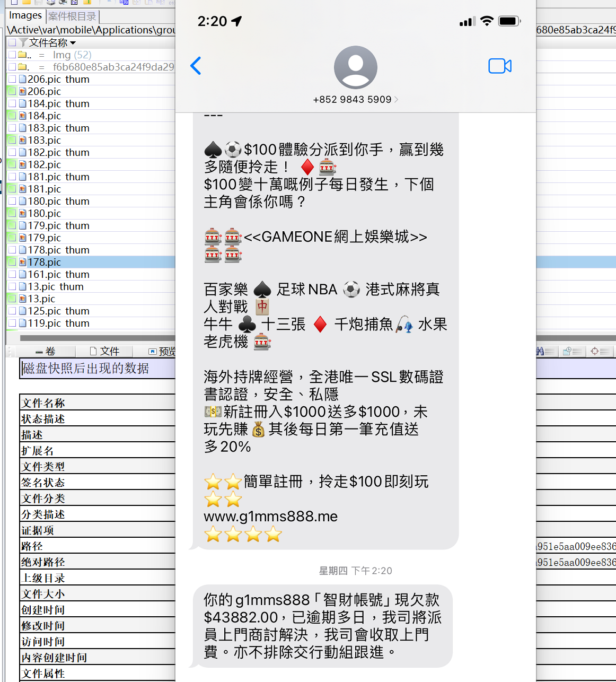The image size is (616, 682).
Task: Open the binoculars search hits list button
Action: point(545,351)
